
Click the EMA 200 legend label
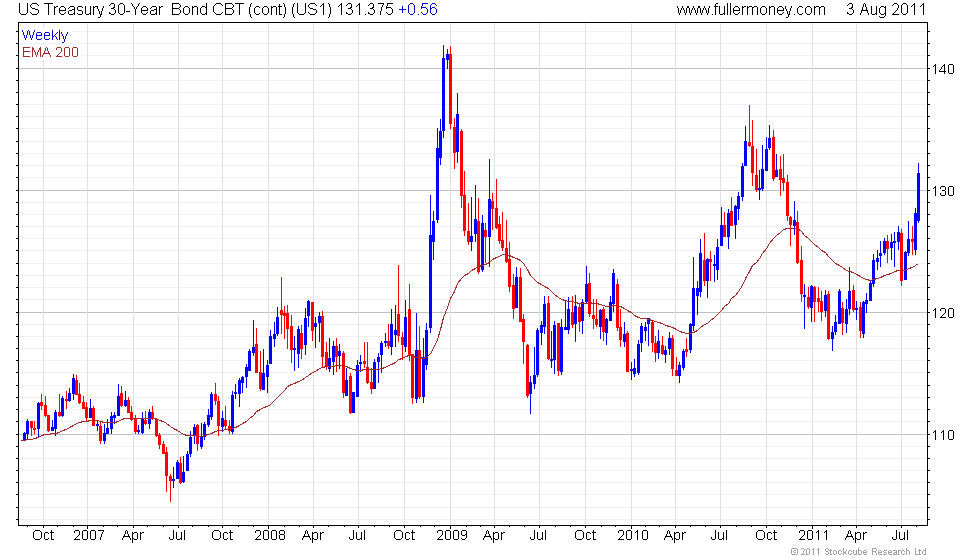[50, 51]
